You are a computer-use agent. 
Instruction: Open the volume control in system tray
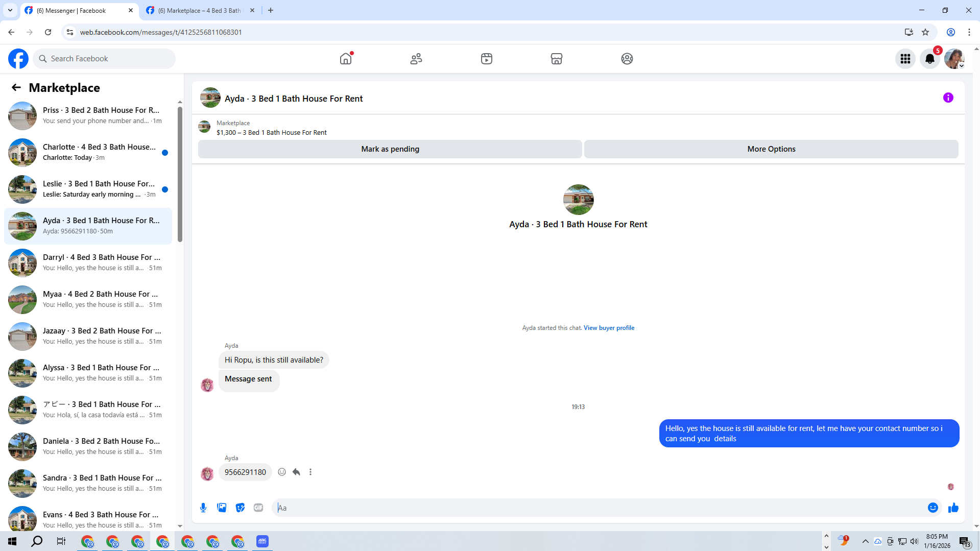[914, 541]
